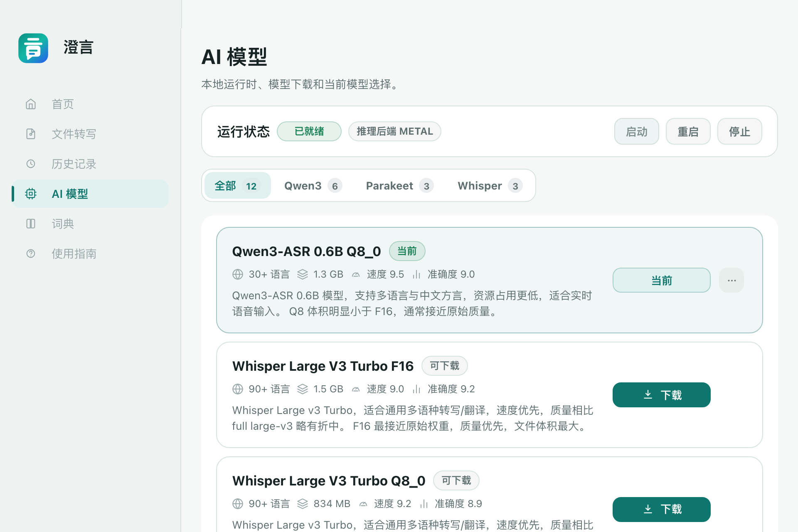The height and width of the screenshot is (532, 798).
Task: Click speed gauge icon in Whisper Turbo F16 card
Action: 356,389
